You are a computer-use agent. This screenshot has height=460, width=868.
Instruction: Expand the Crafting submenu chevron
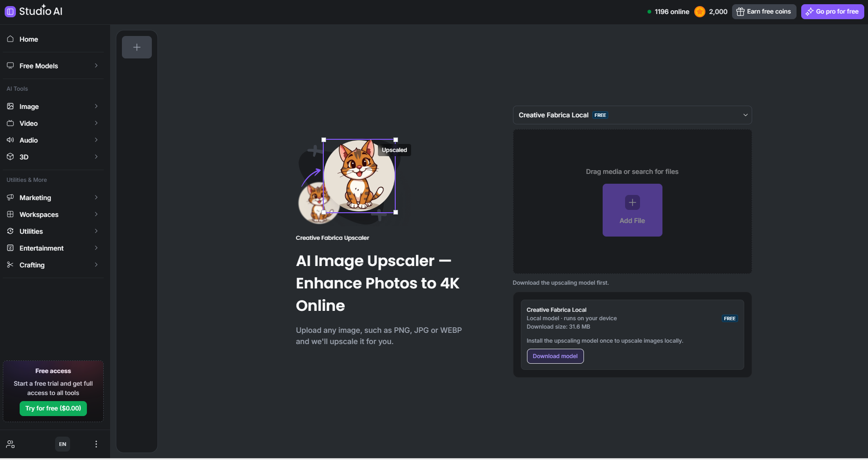coord(96,265)
